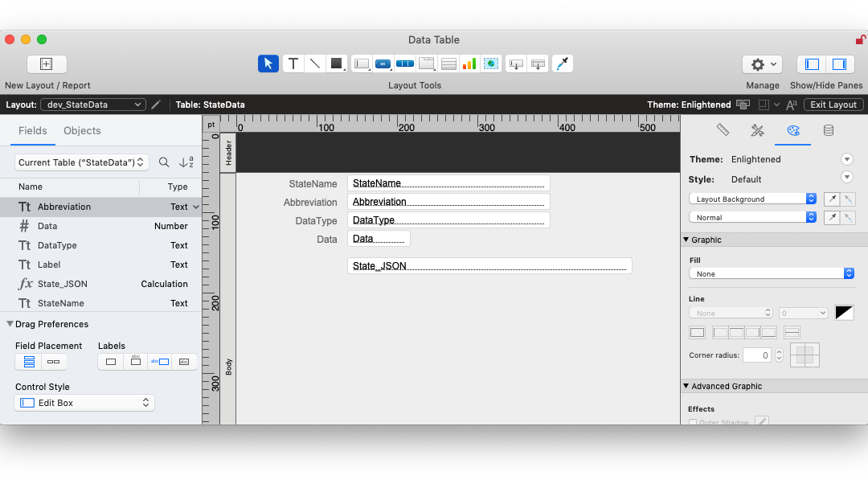Image resolution: width=868 pixels, height=484 pixels.
Task: Open the line color swatch
Action: click(844, 313)
